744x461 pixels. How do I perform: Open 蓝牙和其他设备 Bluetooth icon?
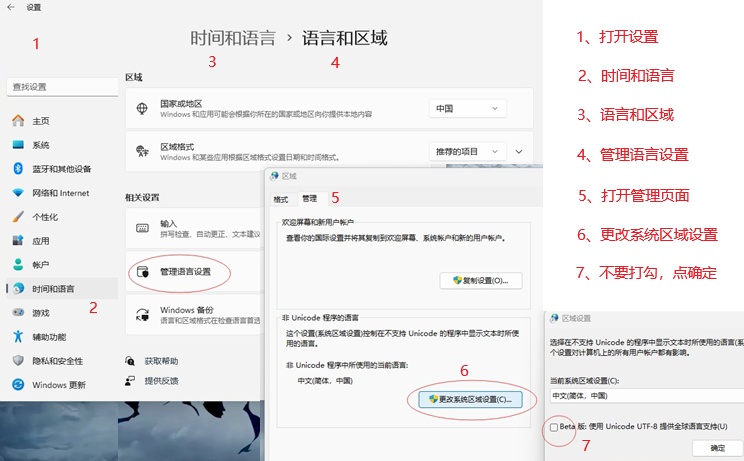(18, 168)
